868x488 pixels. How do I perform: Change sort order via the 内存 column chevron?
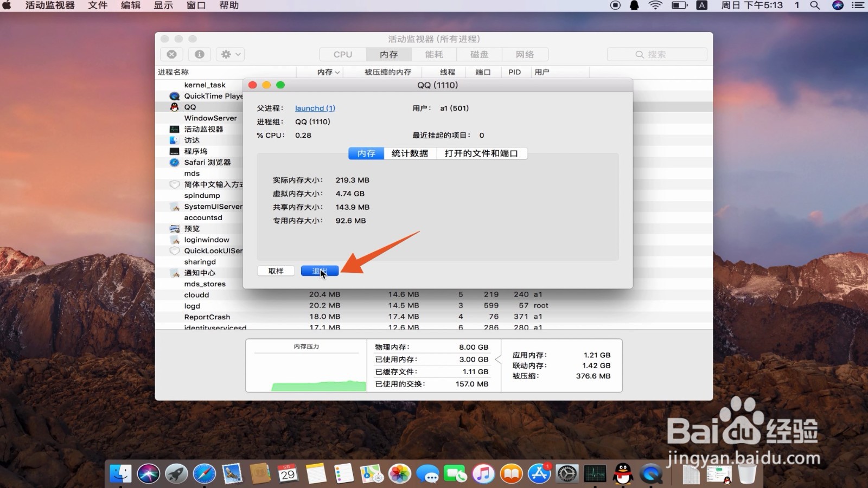tap(339, 72)
